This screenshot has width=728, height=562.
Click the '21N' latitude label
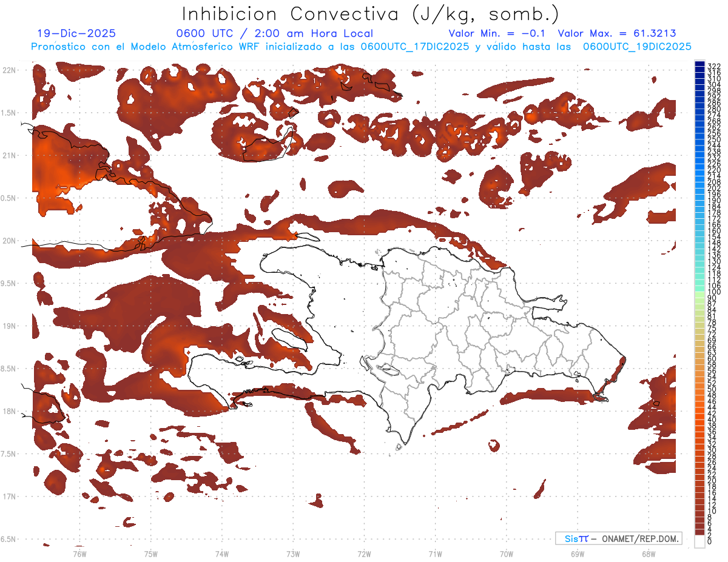[x=8, y=156]
